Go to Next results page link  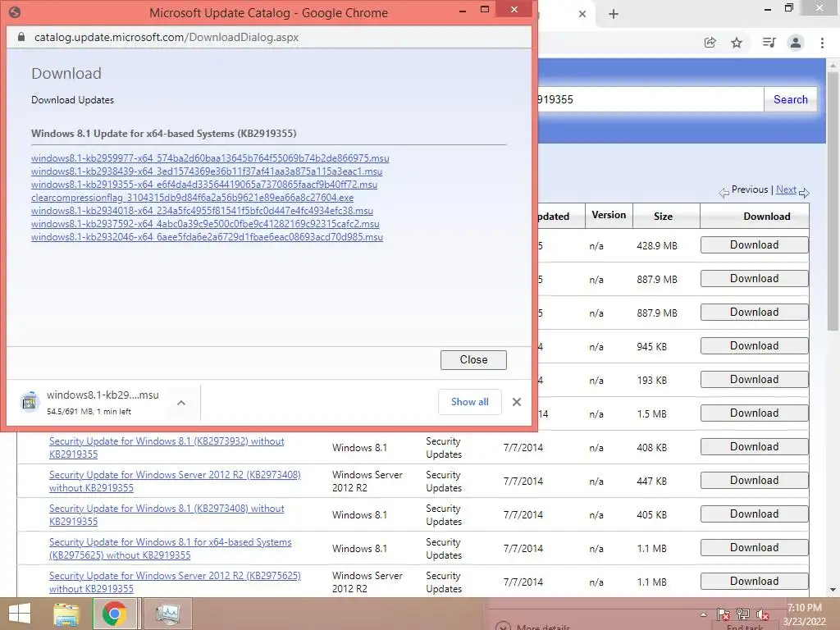point(786,189)
